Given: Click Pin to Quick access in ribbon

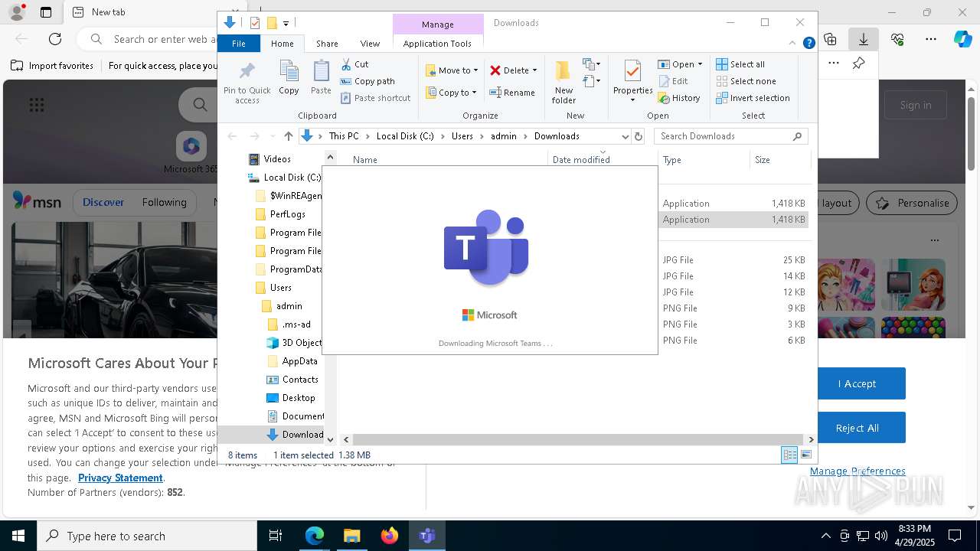Looking at the screenshot, I should click(247, 83).
